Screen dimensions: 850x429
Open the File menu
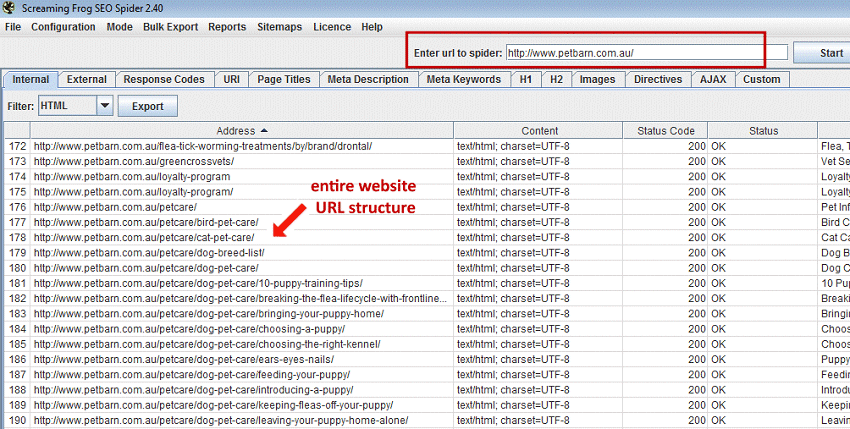pos(12,27)
